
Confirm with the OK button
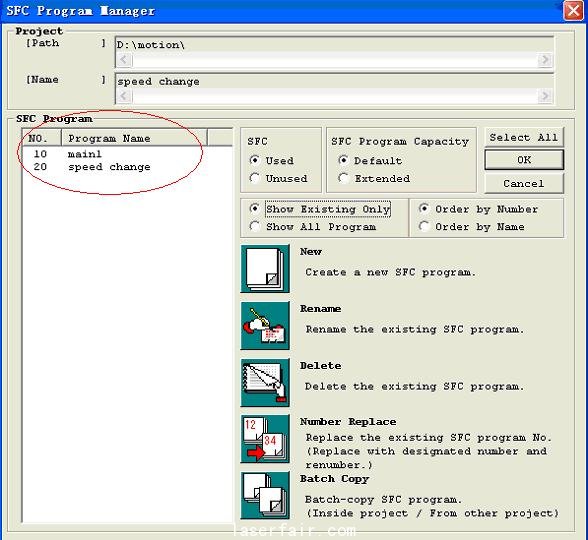click(524, 160)
